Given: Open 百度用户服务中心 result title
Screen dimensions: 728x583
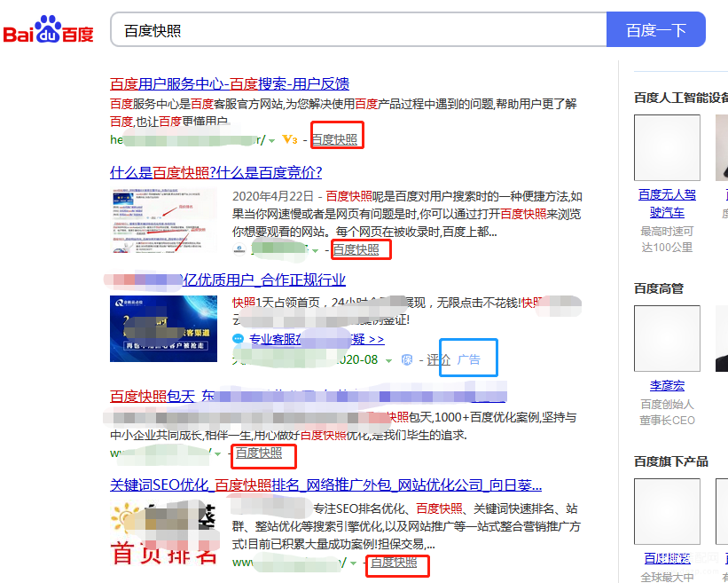Looking at the screenshot, I should (x=230, y=83).
